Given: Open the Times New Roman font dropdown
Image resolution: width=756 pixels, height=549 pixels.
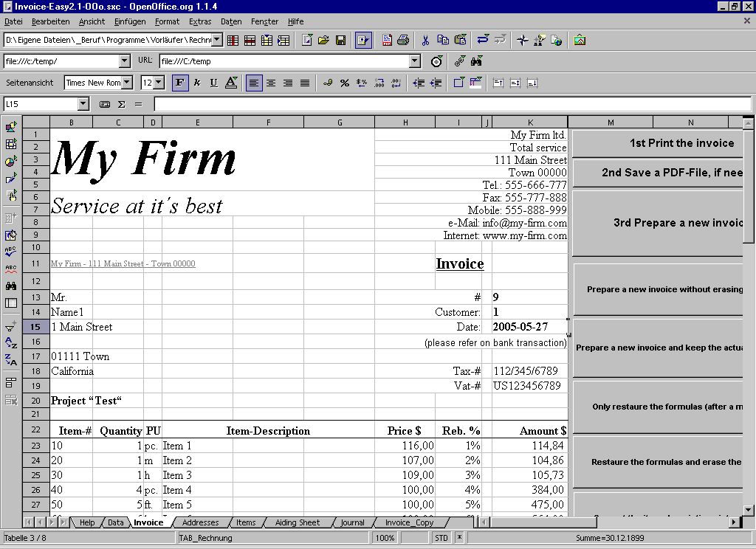Looking at the screenshot, I should pos(127,83).
